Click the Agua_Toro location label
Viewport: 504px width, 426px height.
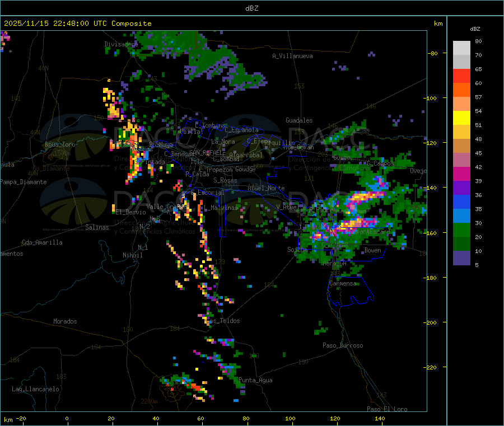click(x=60, y=144)
